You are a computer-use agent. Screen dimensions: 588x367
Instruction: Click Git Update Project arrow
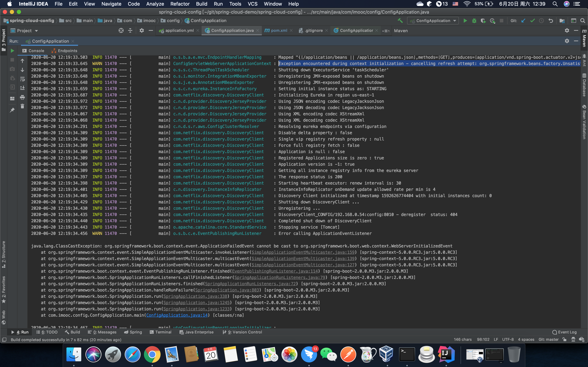(x=523, y=21)
